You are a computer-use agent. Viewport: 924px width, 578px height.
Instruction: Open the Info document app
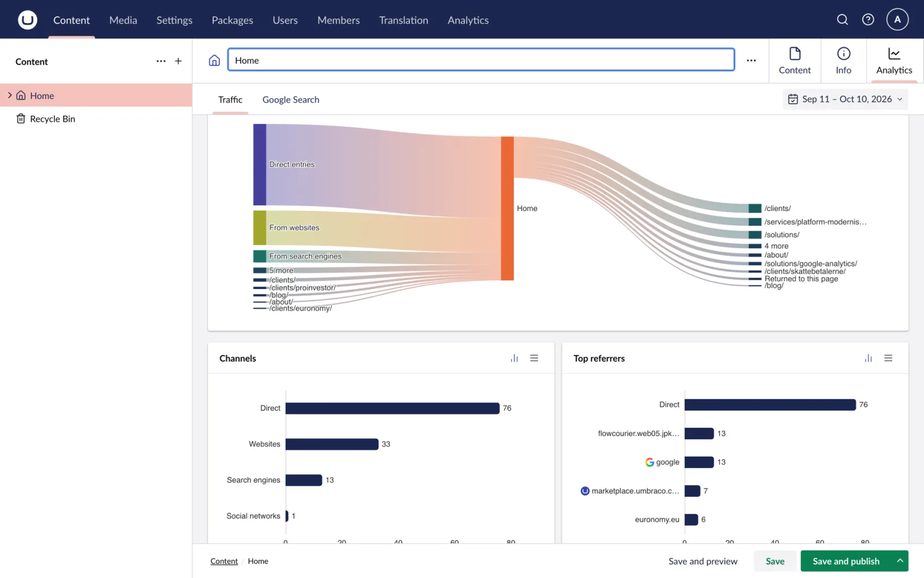click(x=843, y=61)
